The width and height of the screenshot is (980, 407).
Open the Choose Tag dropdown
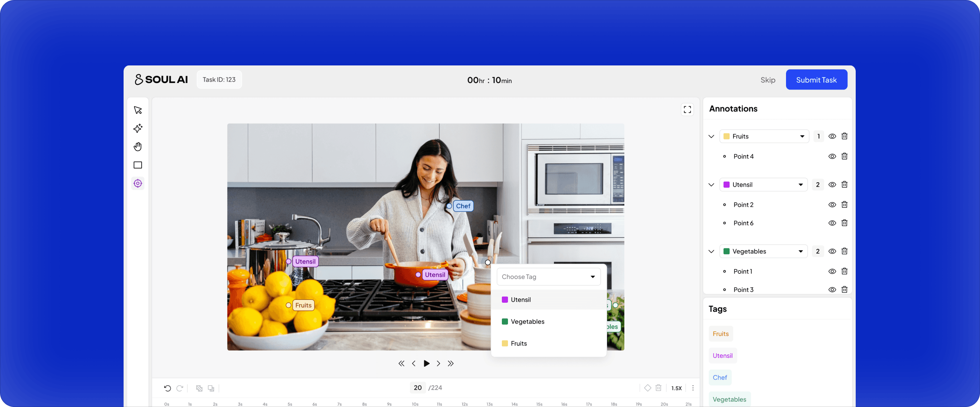coord(548,277)
